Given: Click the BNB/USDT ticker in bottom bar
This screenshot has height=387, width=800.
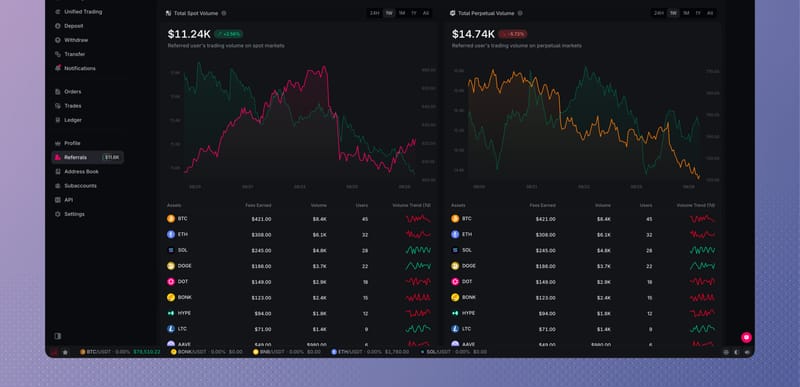Looking at the screenshot, I should point(287,352).
